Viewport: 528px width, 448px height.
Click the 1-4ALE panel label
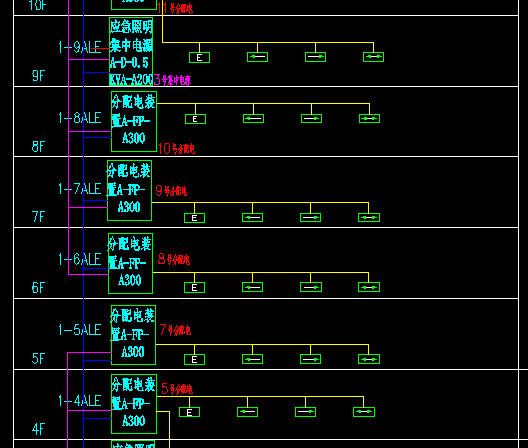[80, 401]
